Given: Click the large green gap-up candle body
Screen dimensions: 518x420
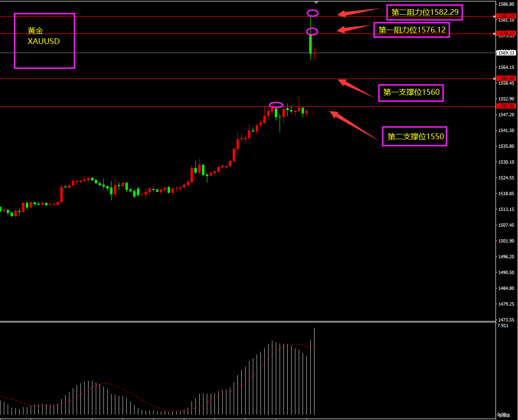Looking at the screenshot, I should (x=311, y=44).
